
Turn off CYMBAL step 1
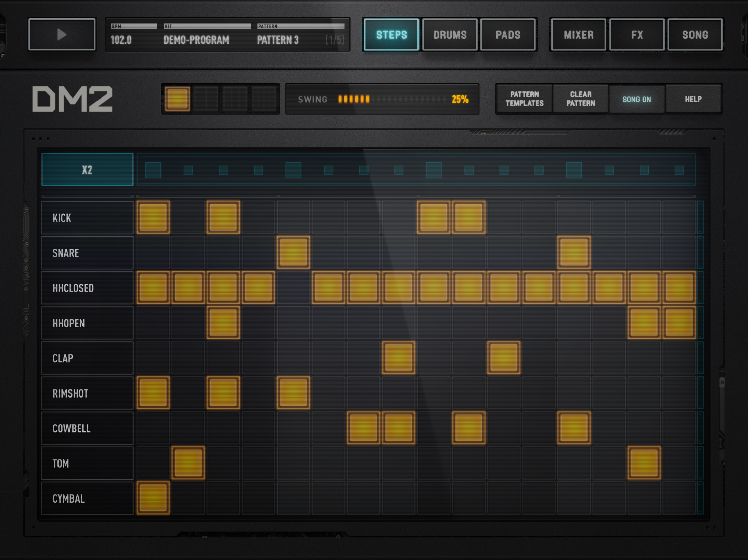[153, 498]
